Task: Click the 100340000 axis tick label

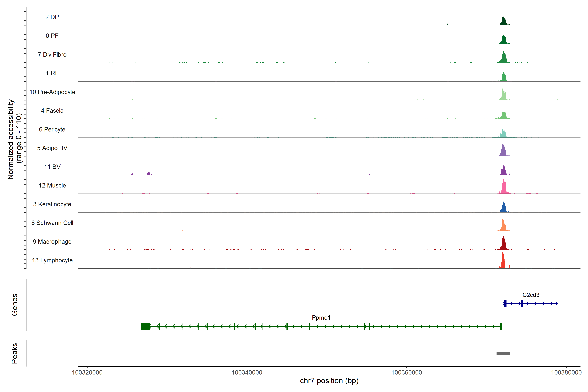Action: [247, 372]
